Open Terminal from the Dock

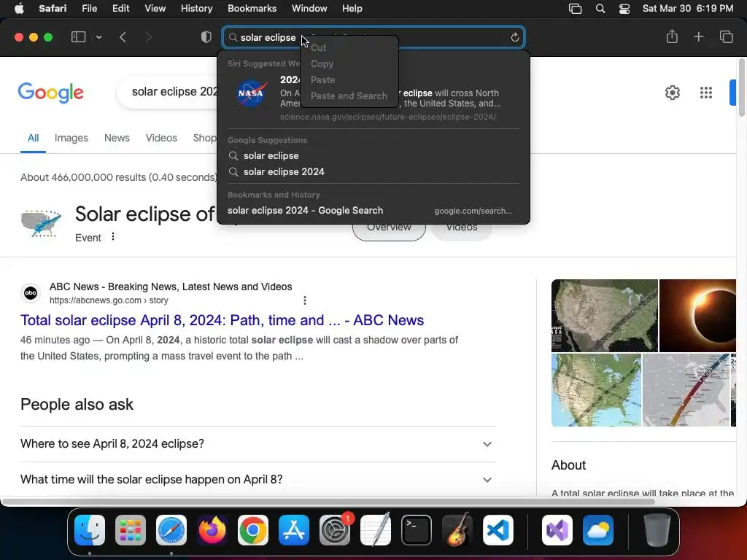[417, 530]
